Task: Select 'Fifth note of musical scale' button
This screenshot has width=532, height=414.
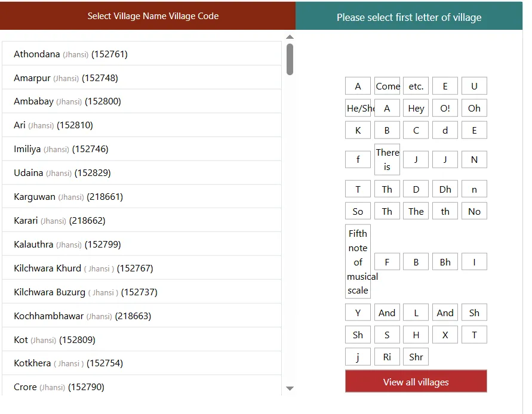Action: click(358, 261)
